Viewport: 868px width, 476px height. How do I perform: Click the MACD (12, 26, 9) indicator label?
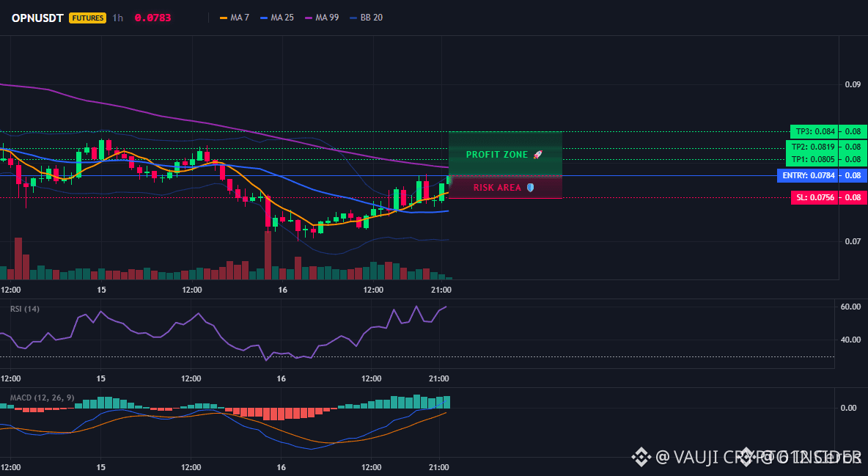click(x=42, y=398)
